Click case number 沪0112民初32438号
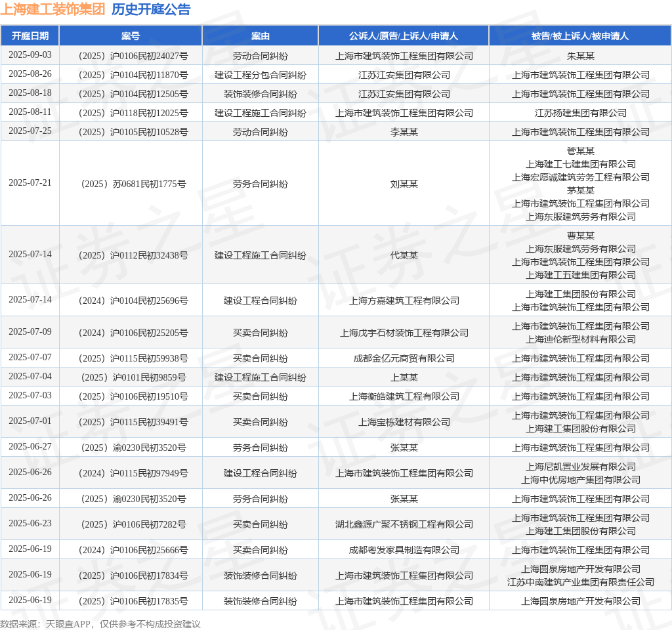The width and height of the screenshot is (672, 630). [x=133, y=255]
